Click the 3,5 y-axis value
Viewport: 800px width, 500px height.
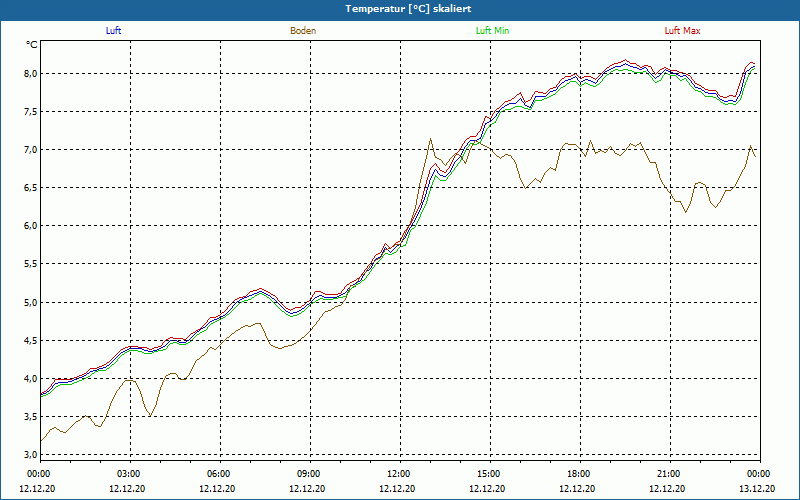coord(32,416)
